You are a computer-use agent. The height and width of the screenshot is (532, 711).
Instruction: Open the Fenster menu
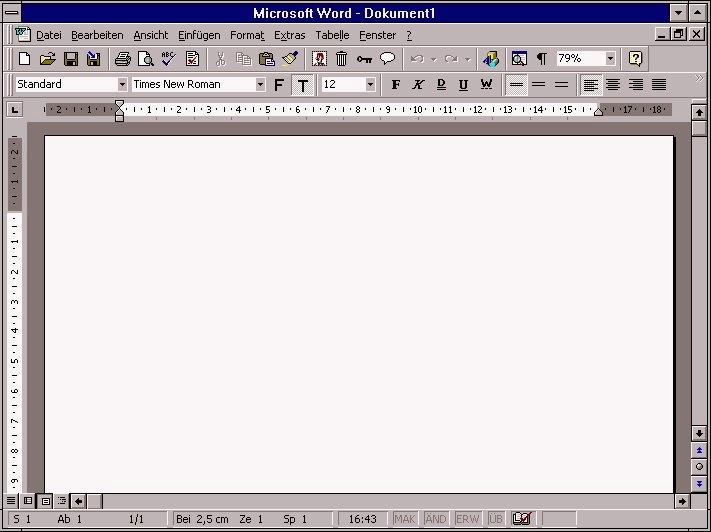[x=377, y=35]
